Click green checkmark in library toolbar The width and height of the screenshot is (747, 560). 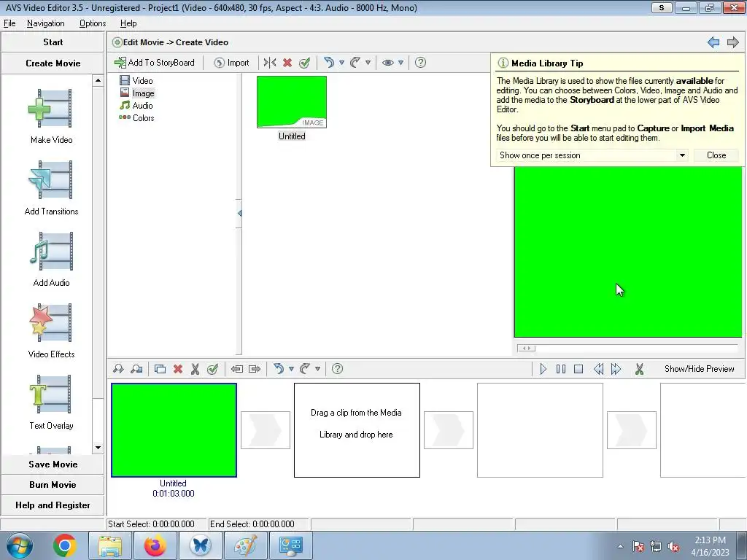(304, 63)
